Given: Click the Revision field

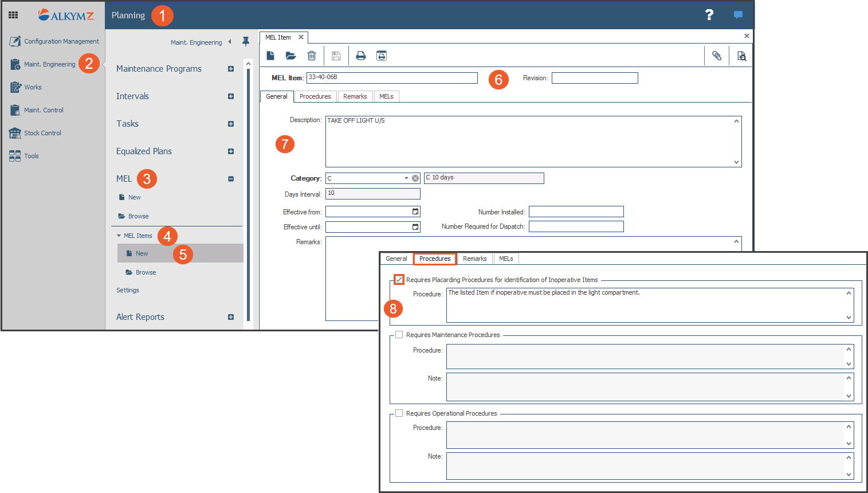Looking at the screenshot, I should pos(595,78).
